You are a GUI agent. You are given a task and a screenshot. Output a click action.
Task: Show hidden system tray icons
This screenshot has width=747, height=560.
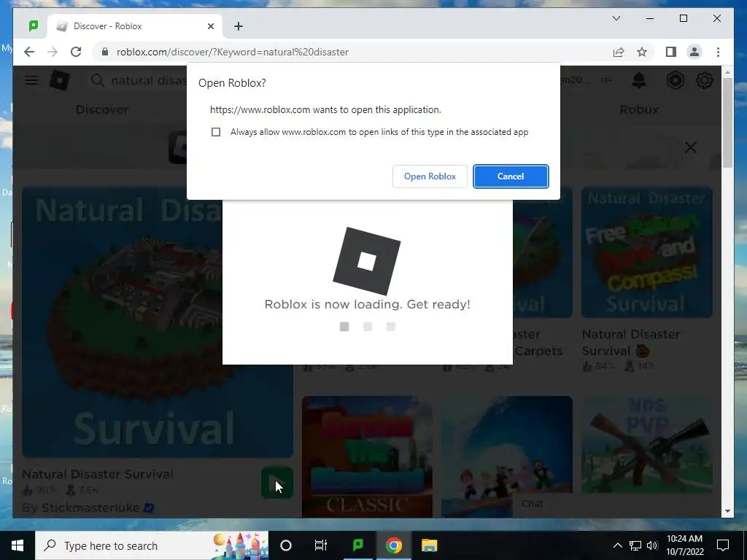[x=617, y=545]
